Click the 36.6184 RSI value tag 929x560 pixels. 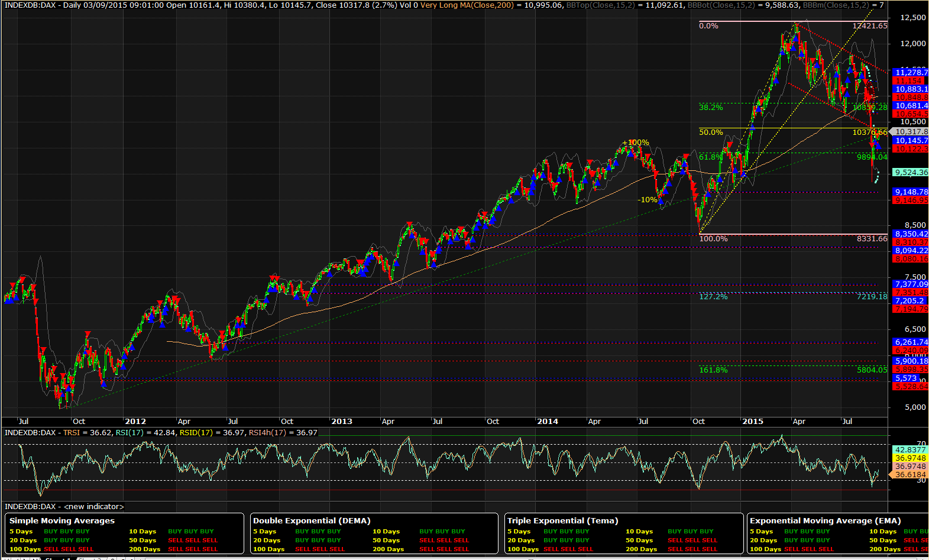click(911, 475)
